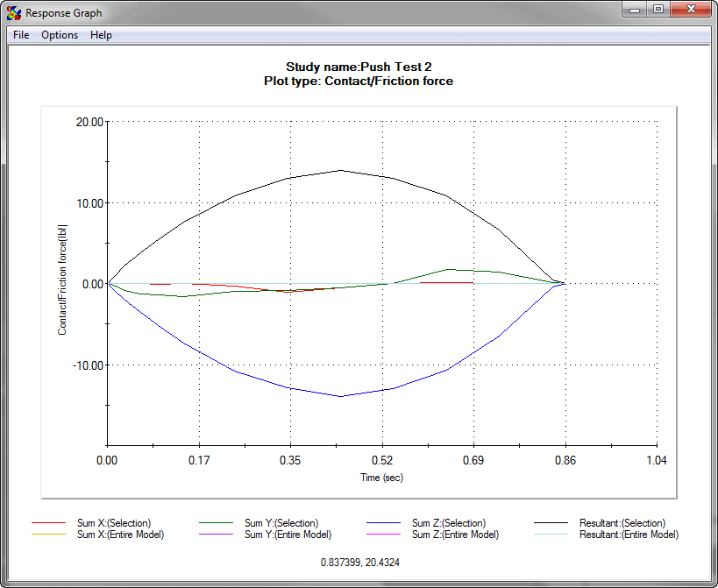718x588 pixels.
Task: Select the Resultant:(Entire Model) legend label
Action: [x=629, y=535]
